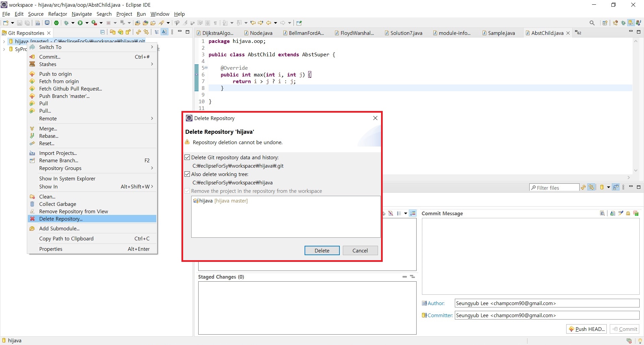Click the Back navigation yellow arrow
Screen dimensions: 644x345
coord(269,23)
